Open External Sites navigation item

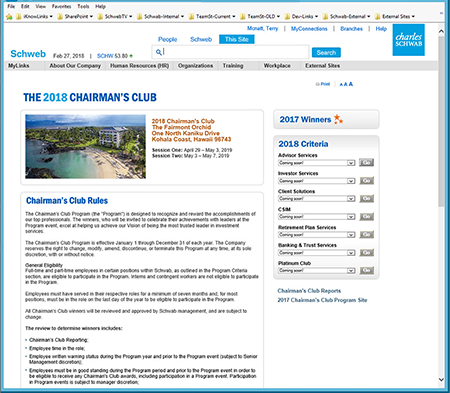click(x=322, y=66)
